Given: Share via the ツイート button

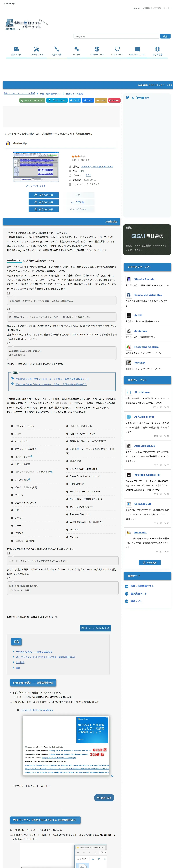Looking at the screenshot, I should 75,100.
